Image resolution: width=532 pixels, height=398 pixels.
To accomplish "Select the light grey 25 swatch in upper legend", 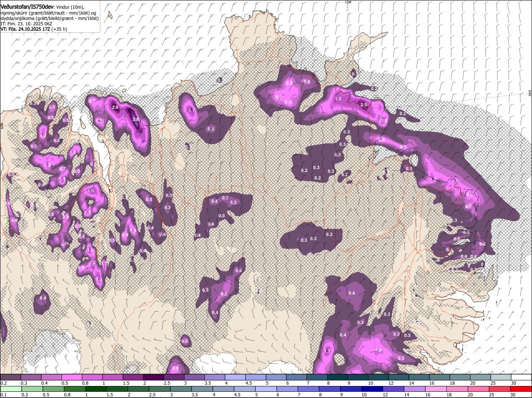I will (x=501, y=377).
